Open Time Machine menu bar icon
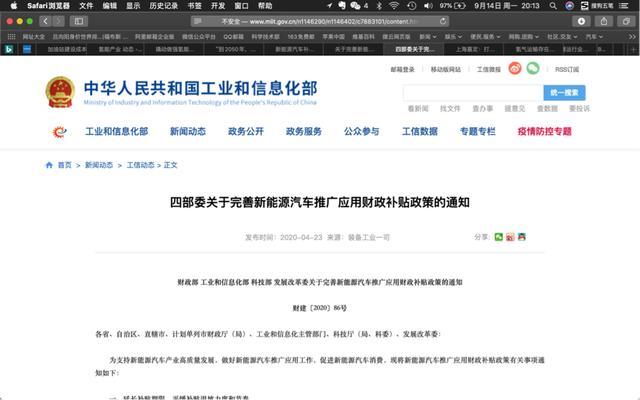 tap(411, 6)
